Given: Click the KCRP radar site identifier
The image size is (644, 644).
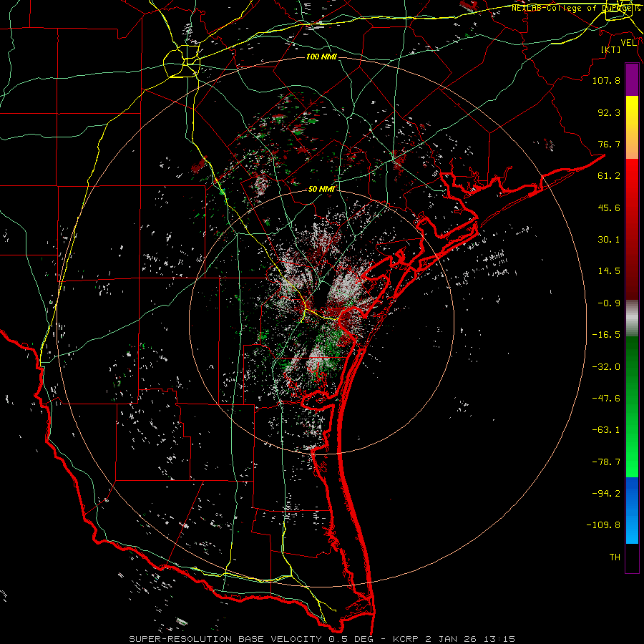Looking at the screenshot, I should pos(406,639).
